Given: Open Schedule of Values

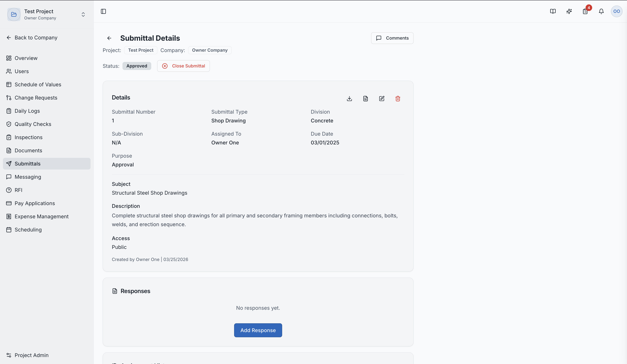Looking at the screenshot, I should [47, 84].
